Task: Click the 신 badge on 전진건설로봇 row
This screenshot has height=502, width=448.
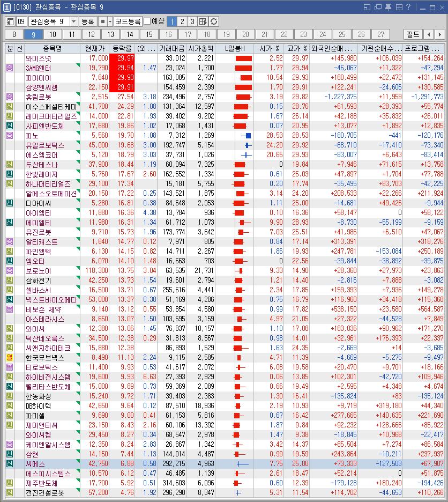Action: [x=10, y=492]
